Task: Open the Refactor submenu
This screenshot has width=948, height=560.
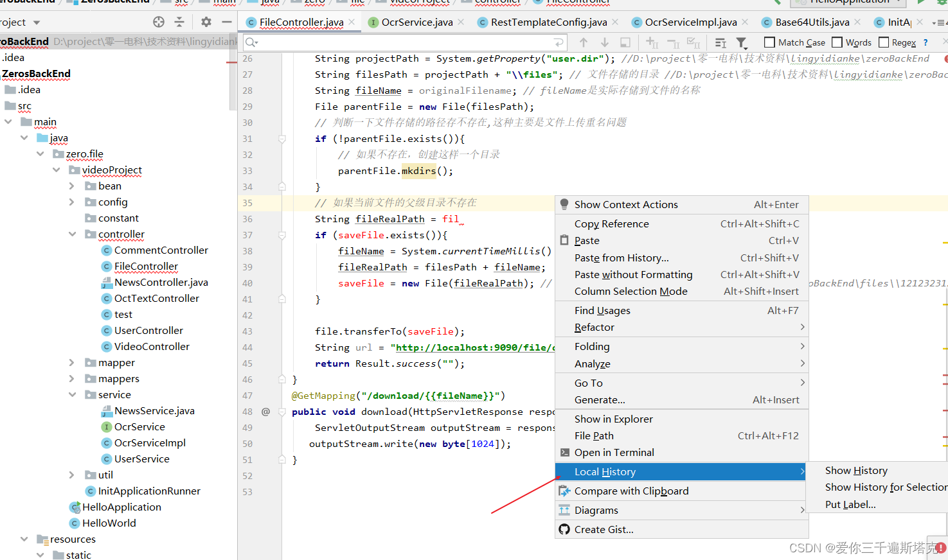Action: pos(682,328)
